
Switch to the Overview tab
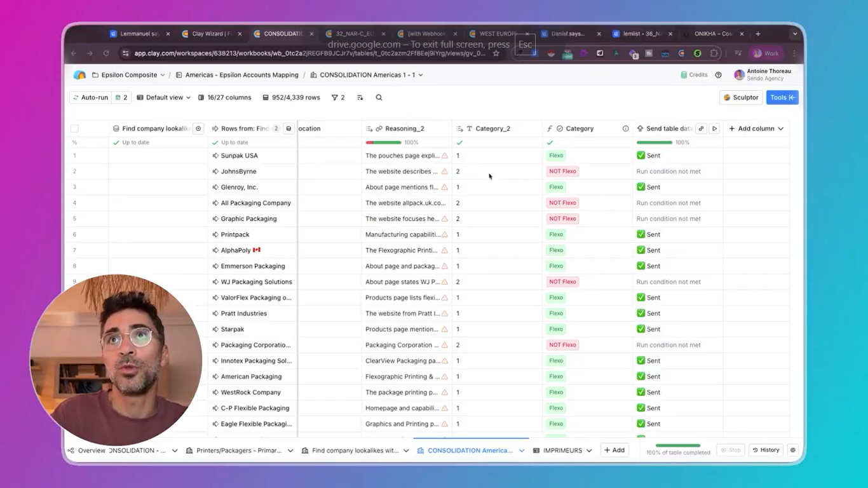[x=92, y=451]
